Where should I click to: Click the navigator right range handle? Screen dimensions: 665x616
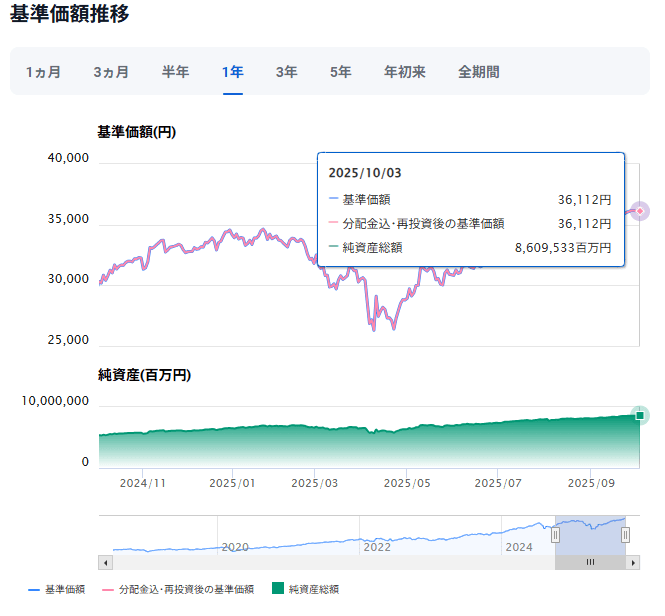pyautogui.click(x=625, y=535)
